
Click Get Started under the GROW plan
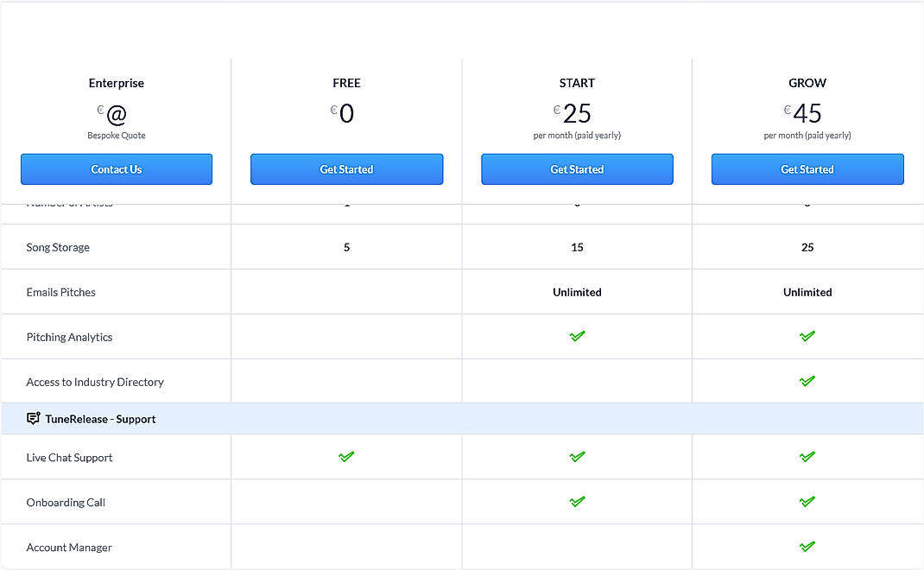point(807,169)
